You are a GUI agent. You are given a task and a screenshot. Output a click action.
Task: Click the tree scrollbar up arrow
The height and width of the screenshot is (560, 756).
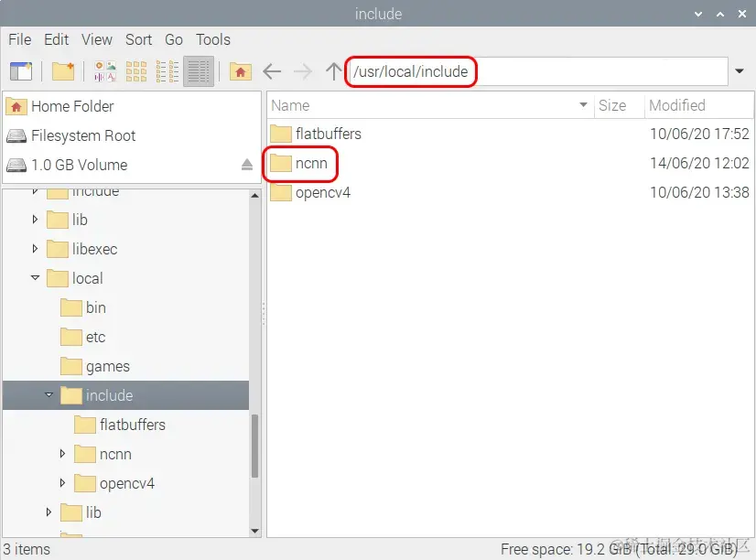pos(255,196)
